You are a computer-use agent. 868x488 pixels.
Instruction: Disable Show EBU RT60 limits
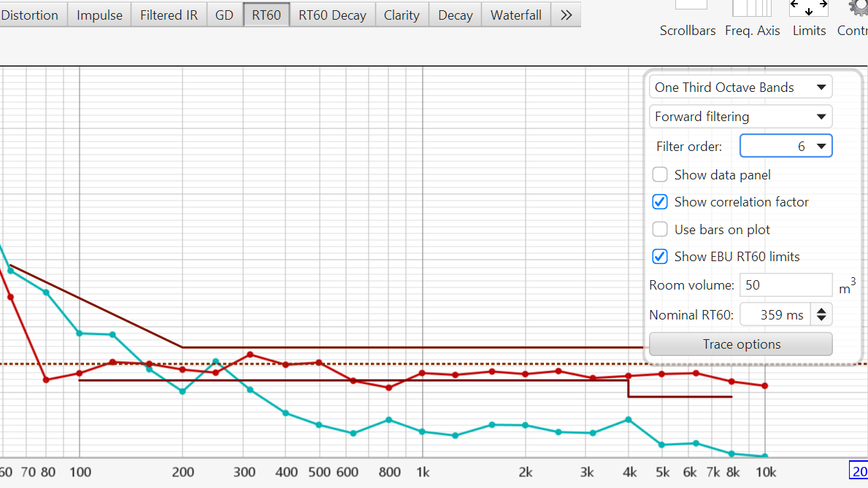click(x=660, y=257)
